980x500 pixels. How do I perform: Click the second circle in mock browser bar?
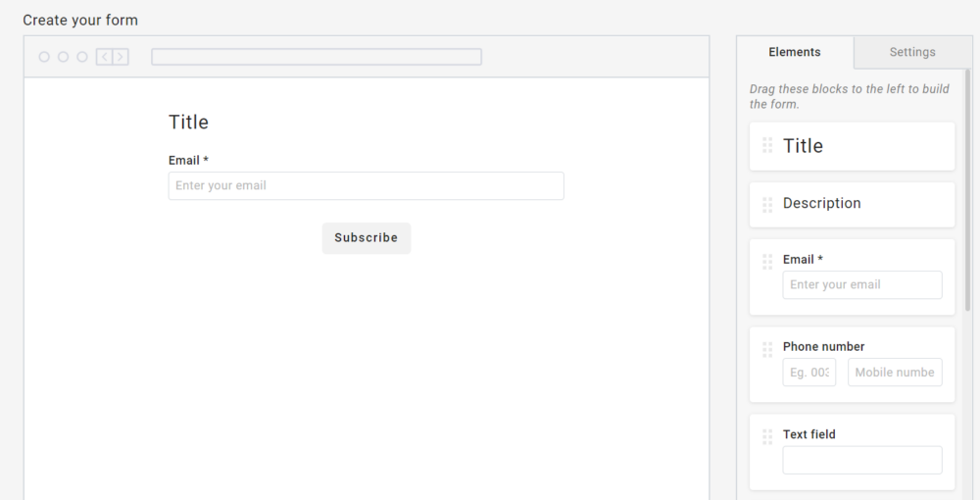tap(63, 57)
